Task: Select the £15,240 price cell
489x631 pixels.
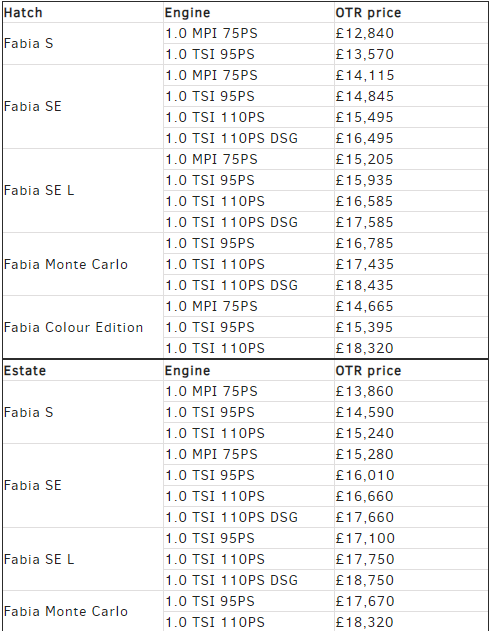Action: 411,433
